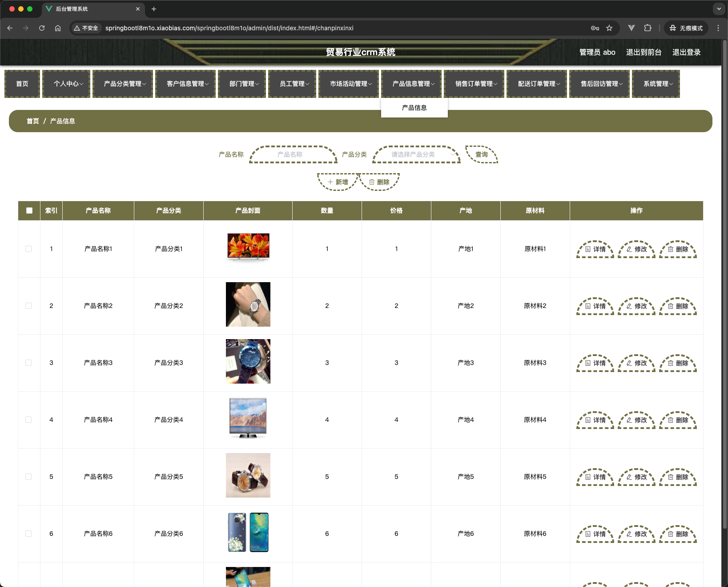Click 删除 for 产品名称4
728x587 pixels.
(678, 420)
